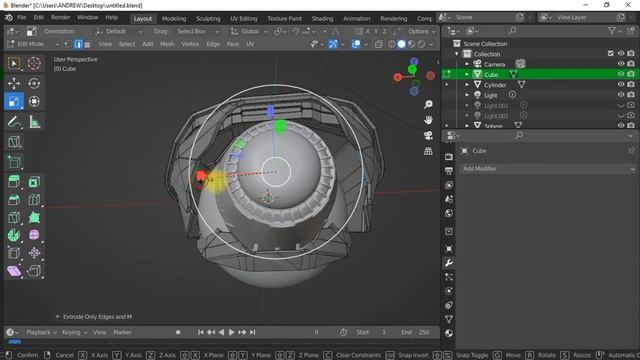
Task: Toggle camera view icon in viewport
Action: (428, 136)
